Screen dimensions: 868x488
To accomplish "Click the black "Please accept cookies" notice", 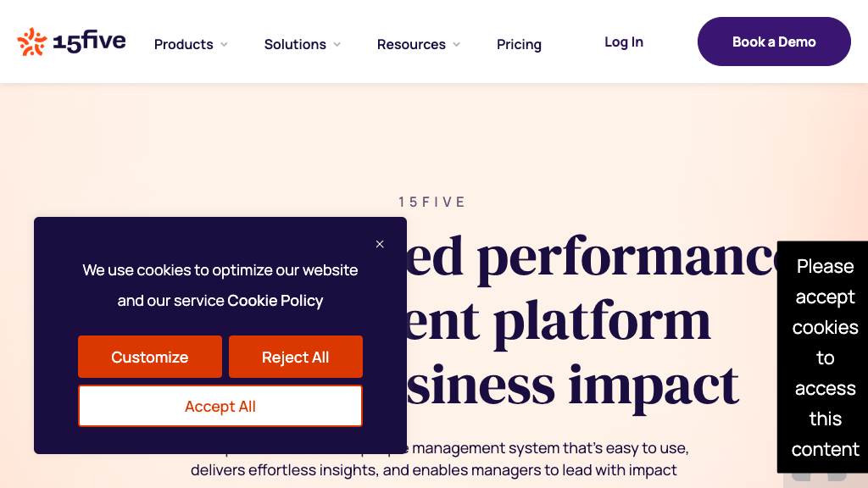I will point(825,358).
